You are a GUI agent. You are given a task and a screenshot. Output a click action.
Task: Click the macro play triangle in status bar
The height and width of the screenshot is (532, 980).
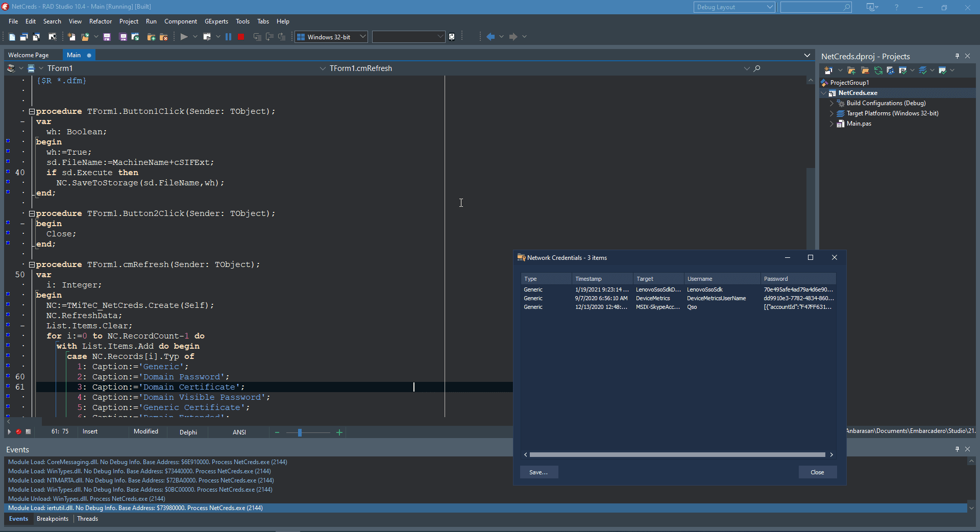coord(9,432)
